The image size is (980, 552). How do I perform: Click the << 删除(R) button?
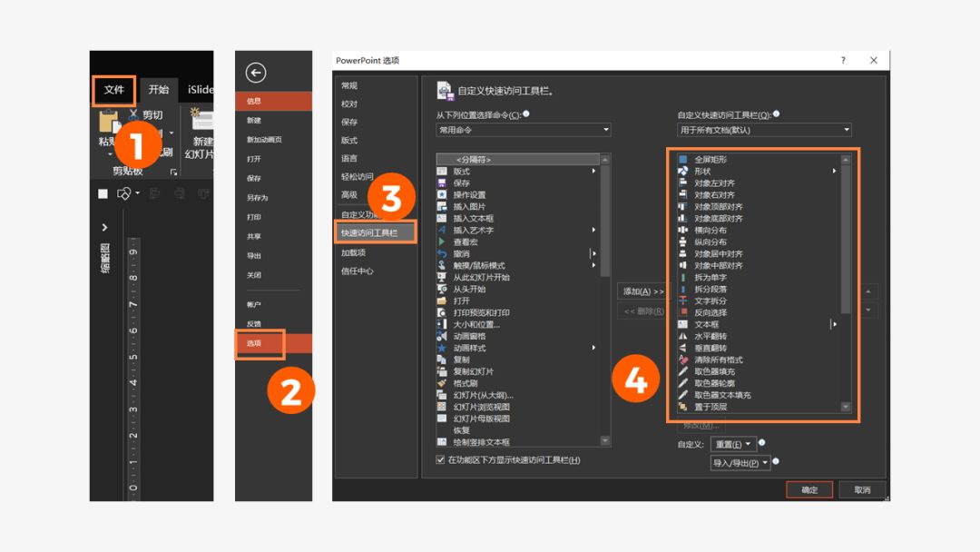coord(643,311)
